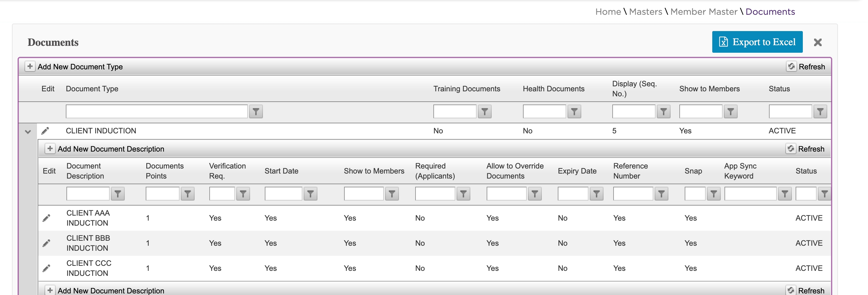Sort by Health Documents column header
Screen dimensions: 868x295
click(x=554, y=89)
